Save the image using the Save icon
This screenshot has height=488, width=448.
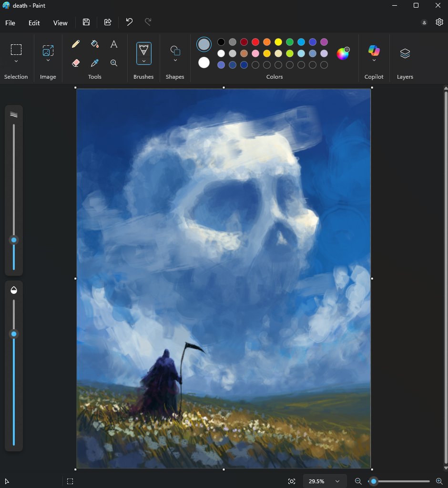click(86, 22)
